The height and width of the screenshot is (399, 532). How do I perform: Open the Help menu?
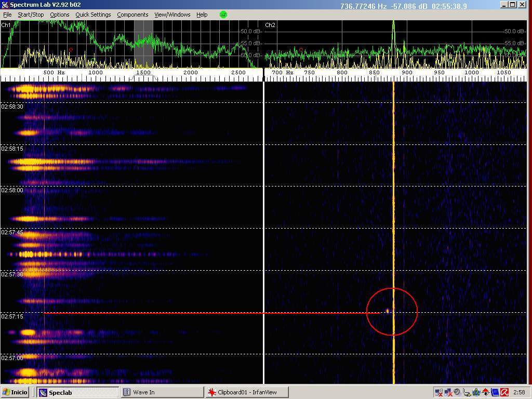point(202,15)
